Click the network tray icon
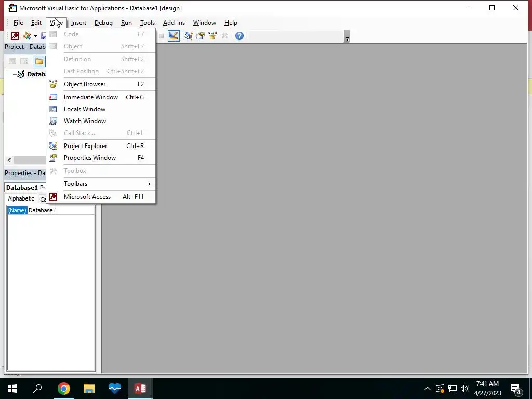 (453, 389)
